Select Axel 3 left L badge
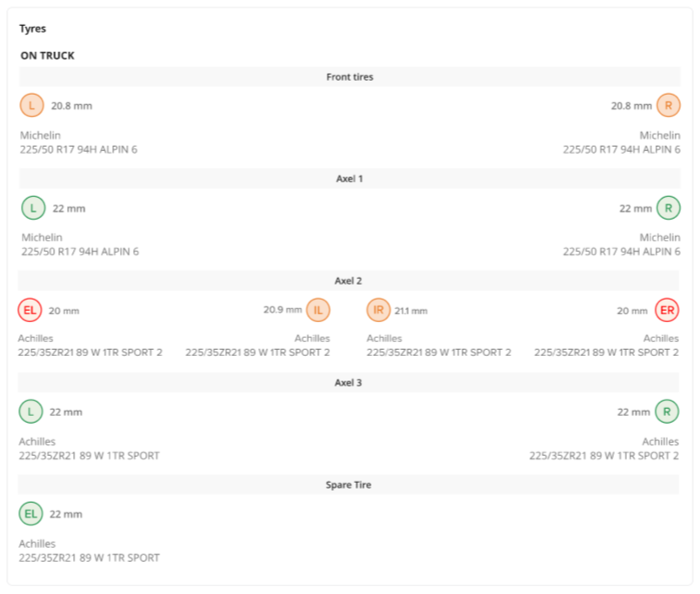Screen dimensions: 700x594 (x=32, y=412)
